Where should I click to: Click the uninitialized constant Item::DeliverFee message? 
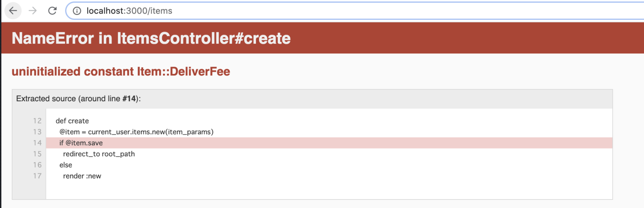click(x=121, y=72)
